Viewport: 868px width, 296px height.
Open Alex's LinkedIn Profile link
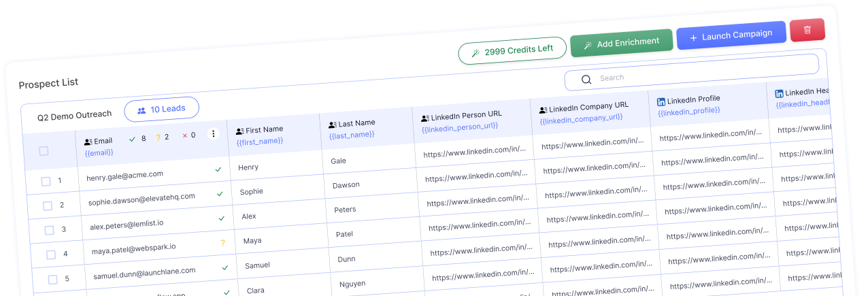[714, 183]
